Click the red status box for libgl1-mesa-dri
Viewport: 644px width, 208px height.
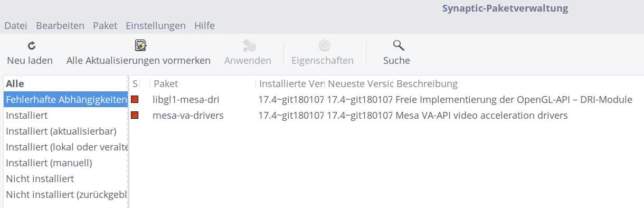click(x=135, y=99)
